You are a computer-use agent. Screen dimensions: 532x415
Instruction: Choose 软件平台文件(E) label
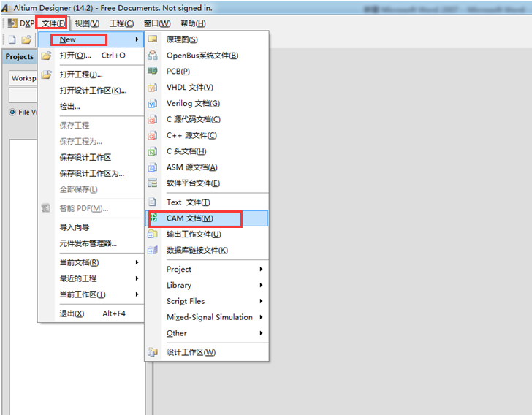coord(193,183)
